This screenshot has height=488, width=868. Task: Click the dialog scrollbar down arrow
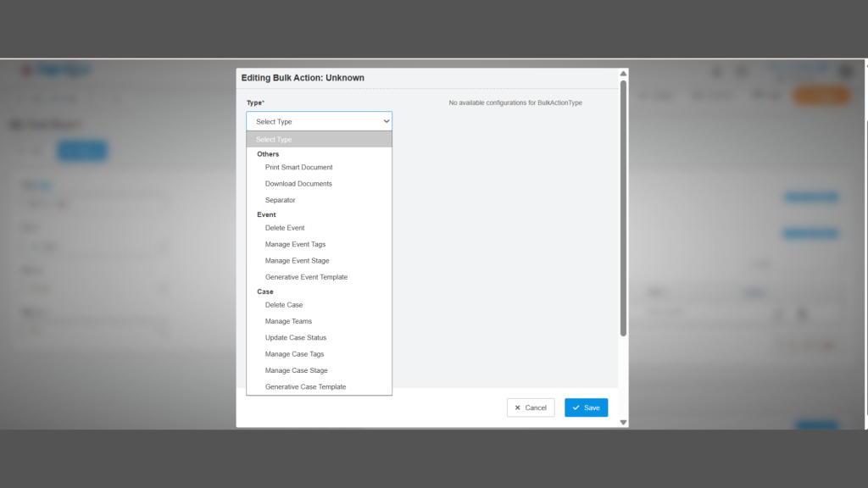[x=624, y=422]
